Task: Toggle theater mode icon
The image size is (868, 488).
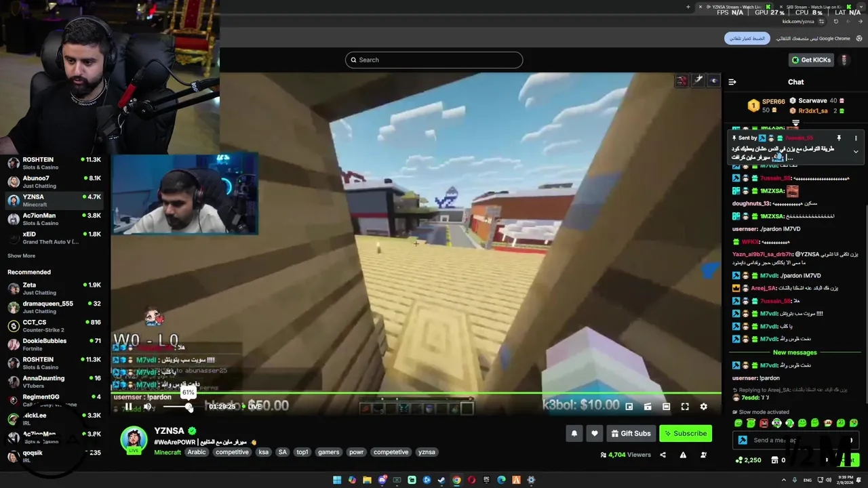Action: point(666,407)
